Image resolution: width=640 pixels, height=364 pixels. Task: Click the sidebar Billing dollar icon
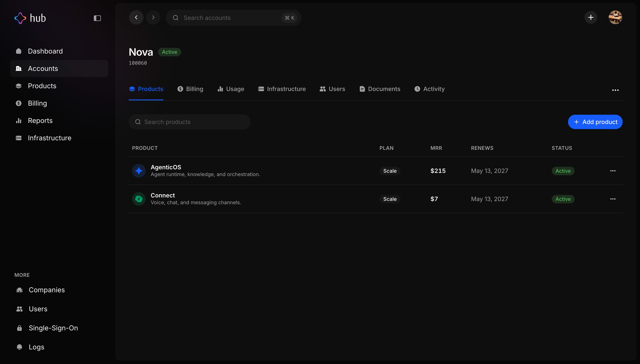19,103
